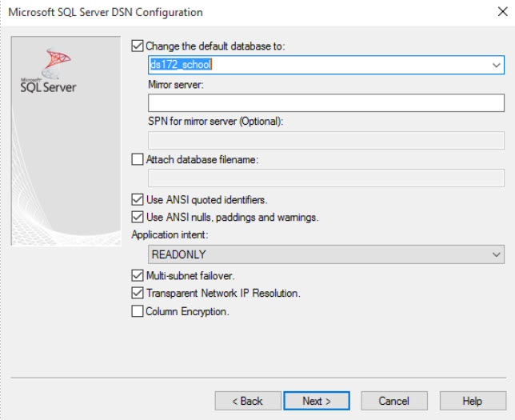This screenshot has height=420, width=515.
Task: Click the Microsoft SQL Server DSN Configuration title
Action: 106,12
